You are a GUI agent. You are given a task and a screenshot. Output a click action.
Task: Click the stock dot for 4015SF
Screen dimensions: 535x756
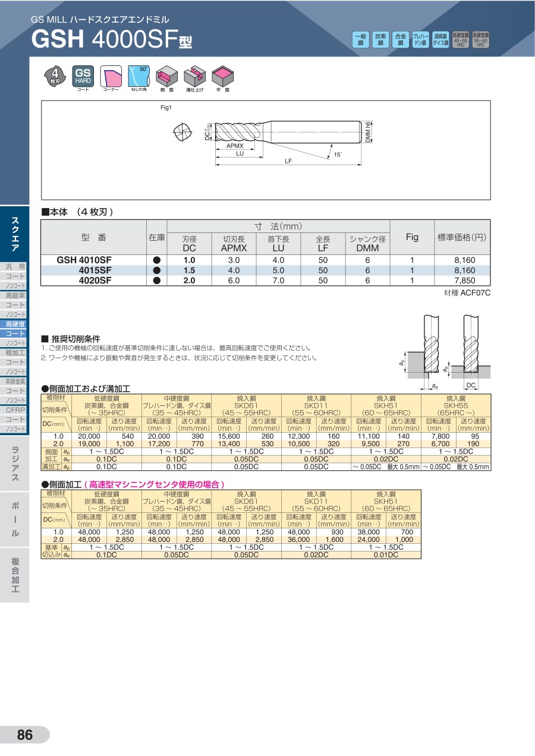tap(157, 270)
